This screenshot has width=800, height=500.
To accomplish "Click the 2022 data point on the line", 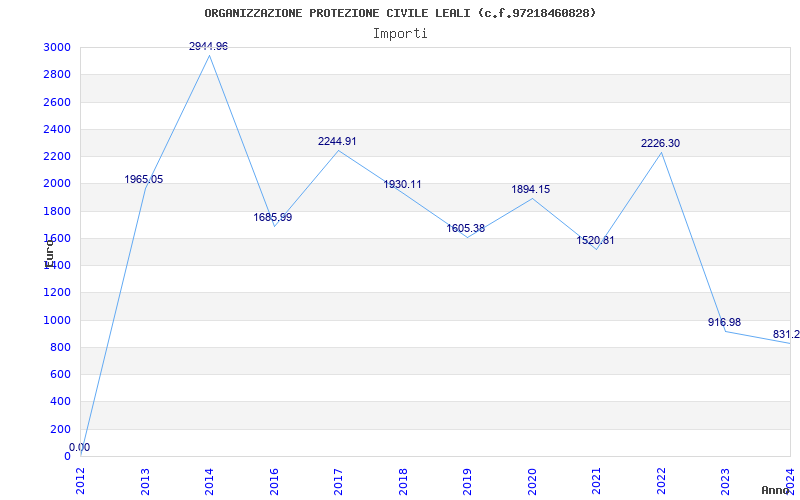I will [x=661, y=153].
